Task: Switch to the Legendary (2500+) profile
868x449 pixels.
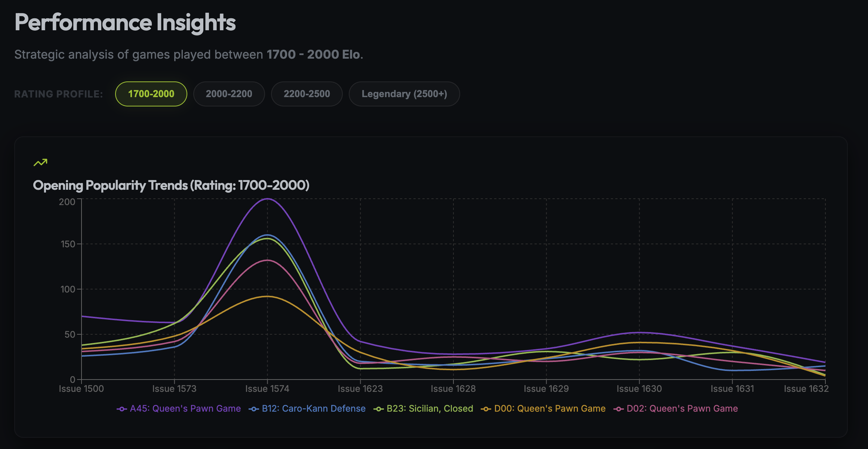Action: [x=404, y=94]
